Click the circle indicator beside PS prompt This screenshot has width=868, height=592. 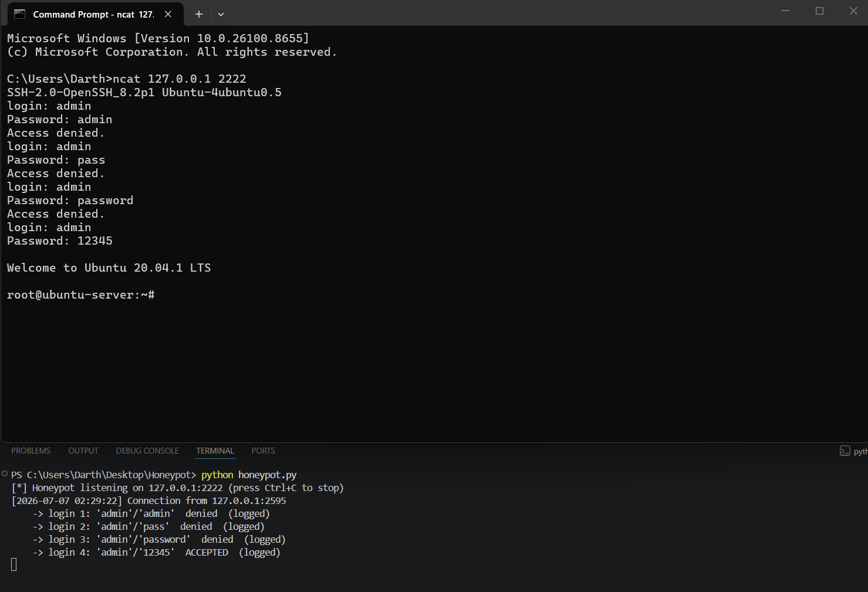[x=5, y=474]
